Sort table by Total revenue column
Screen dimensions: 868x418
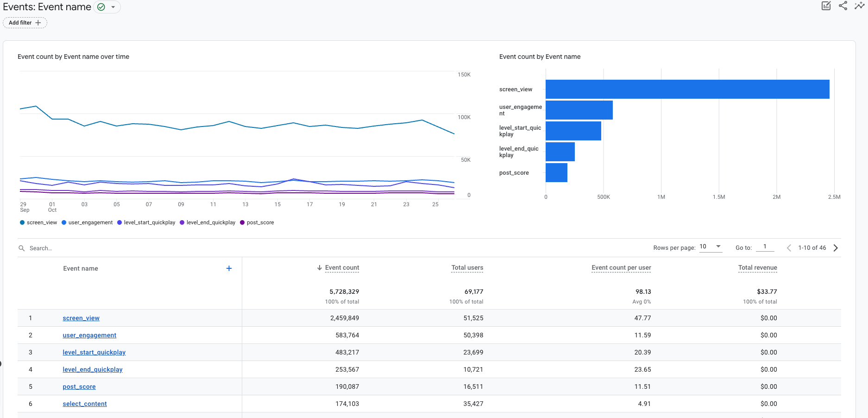tap(758, 268)
